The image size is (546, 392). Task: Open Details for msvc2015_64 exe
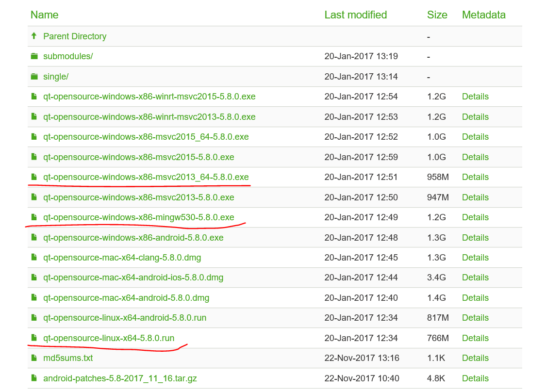(475, 137)
